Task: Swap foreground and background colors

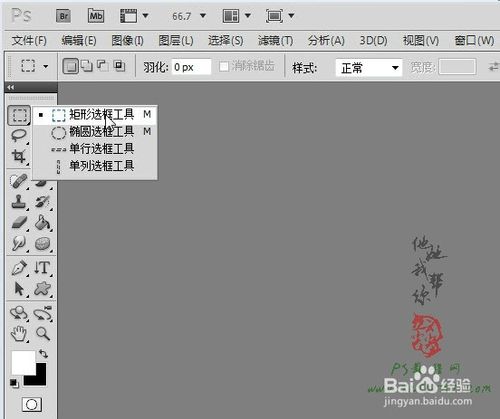Action: coord(44,354)
